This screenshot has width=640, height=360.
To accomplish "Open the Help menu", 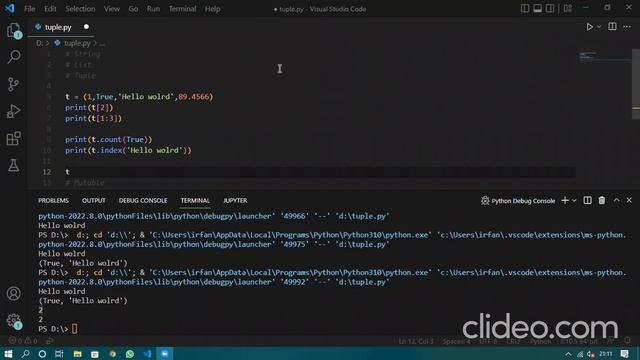I will pyautogui.click(x=212, y=9).
